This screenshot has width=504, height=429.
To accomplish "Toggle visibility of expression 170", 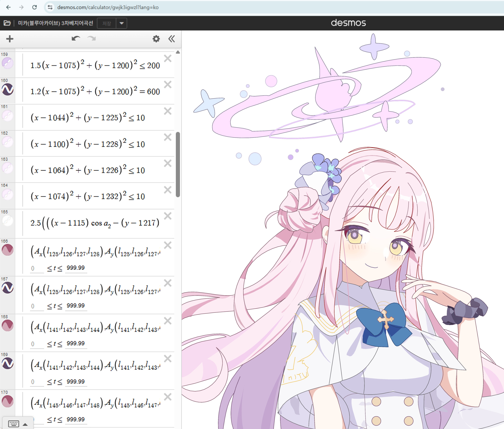I will (x=8, y=401).
